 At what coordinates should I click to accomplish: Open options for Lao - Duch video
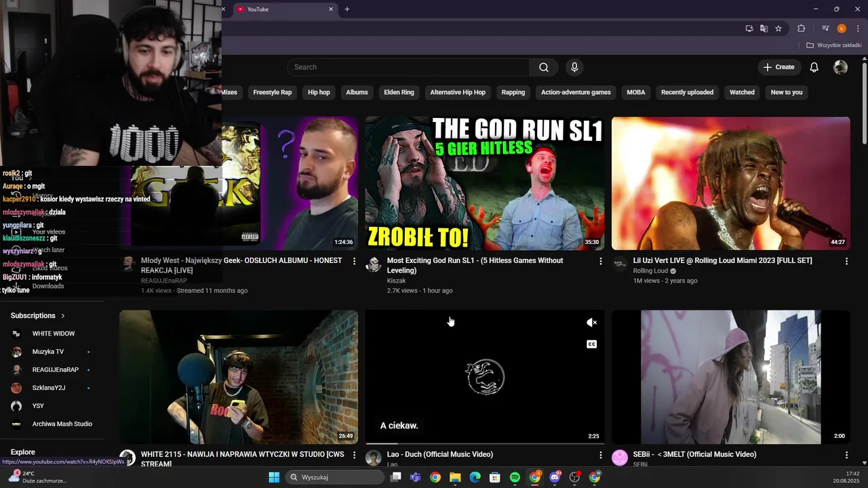[600, 455]
